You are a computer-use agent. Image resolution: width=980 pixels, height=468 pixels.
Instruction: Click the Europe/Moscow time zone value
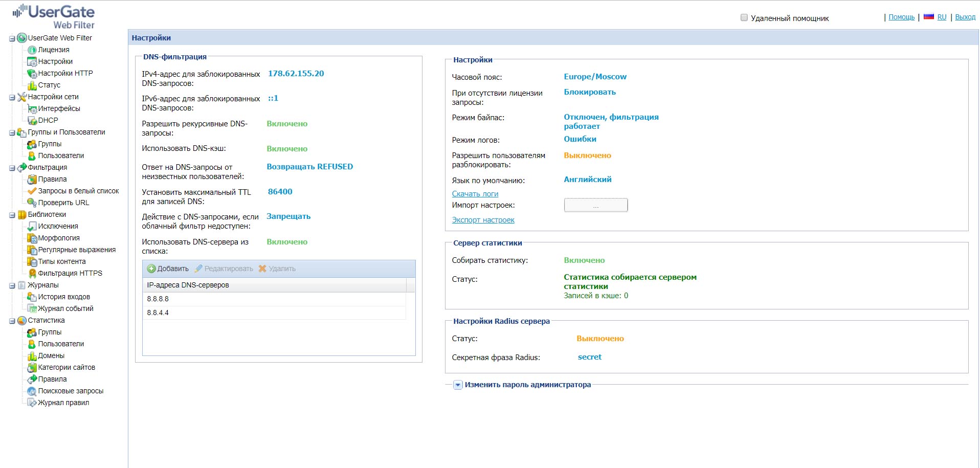[595, 77]
